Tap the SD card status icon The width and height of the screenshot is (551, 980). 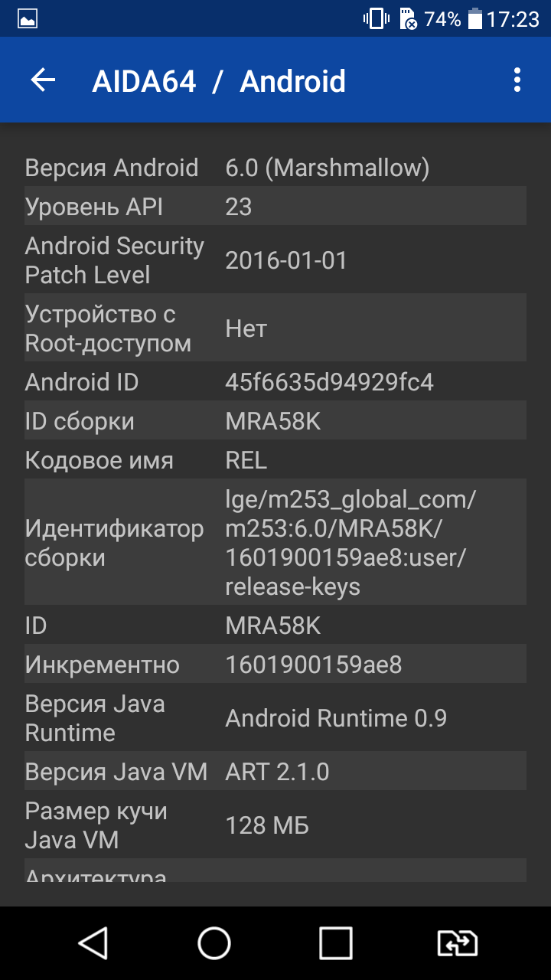point(408,19)
